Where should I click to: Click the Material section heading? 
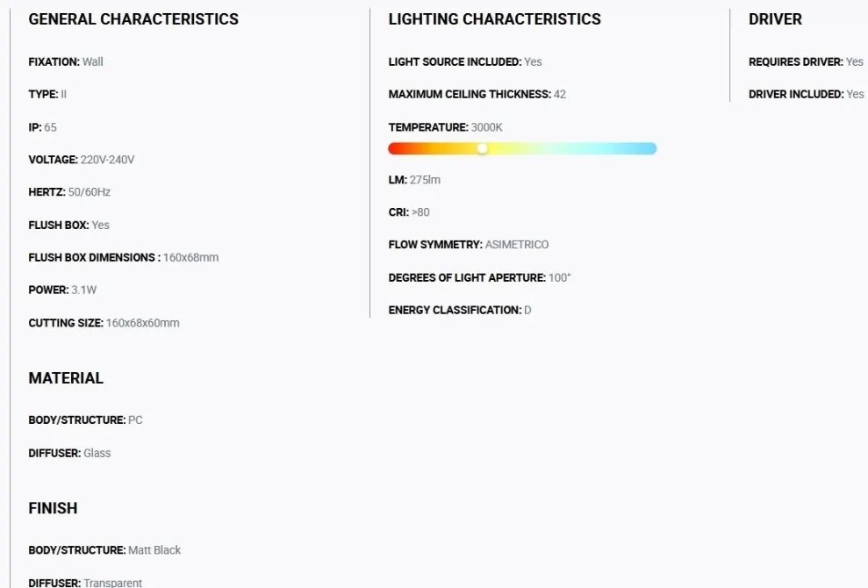point(66,378)
